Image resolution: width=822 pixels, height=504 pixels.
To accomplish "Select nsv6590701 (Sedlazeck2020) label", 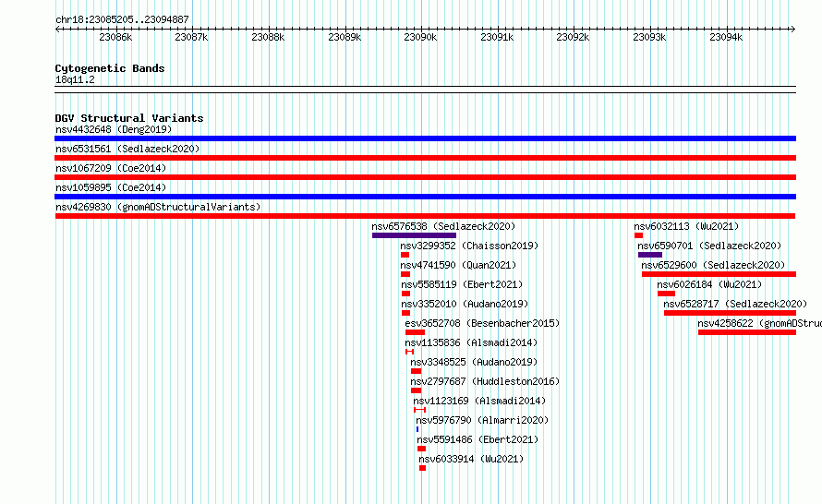I will [709, 246].
